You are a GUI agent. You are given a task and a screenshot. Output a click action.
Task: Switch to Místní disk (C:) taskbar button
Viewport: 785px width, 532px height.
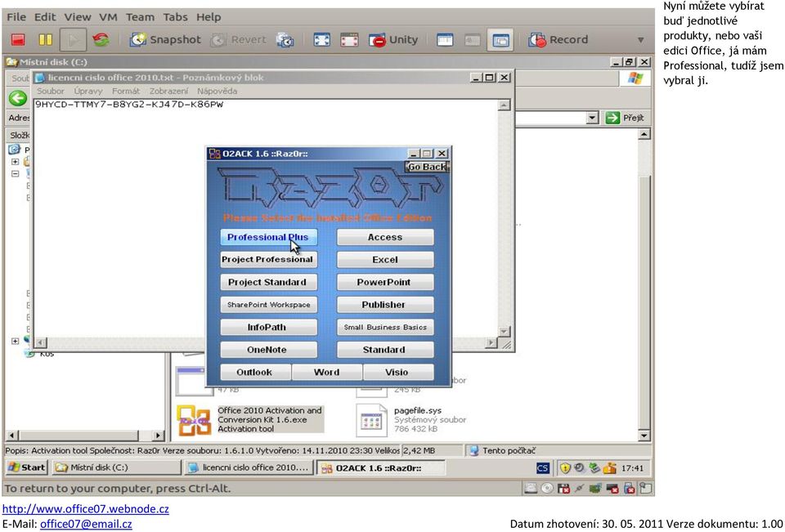pos(116,467)
